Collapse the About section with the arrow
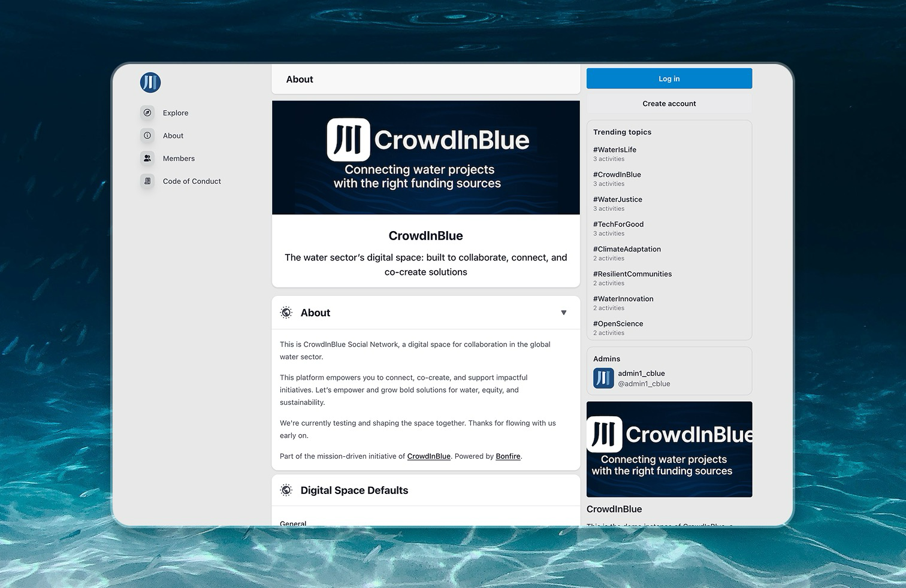 (x=563, y=313)
